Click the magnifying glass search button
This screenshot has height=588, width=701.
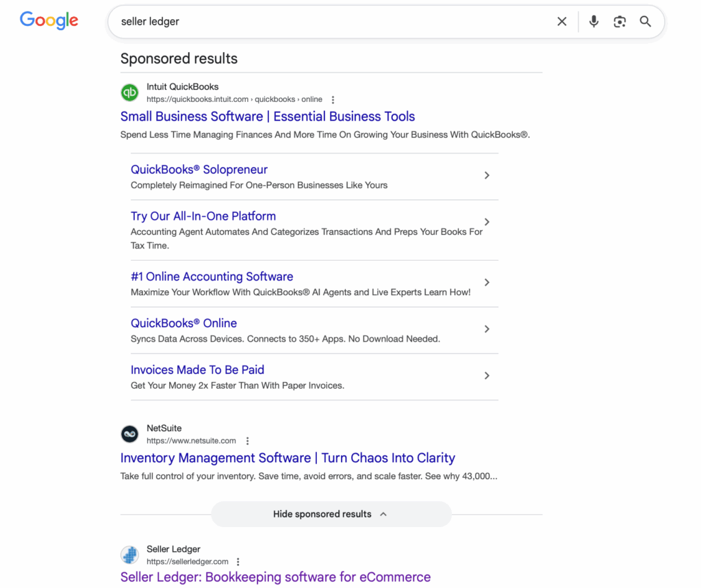point(646,22)
